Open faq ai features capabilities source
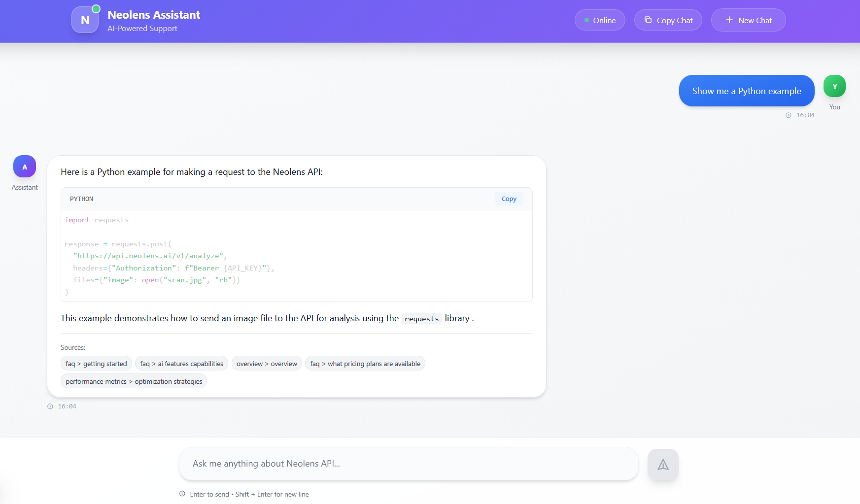860x504 pixels. 181,363
